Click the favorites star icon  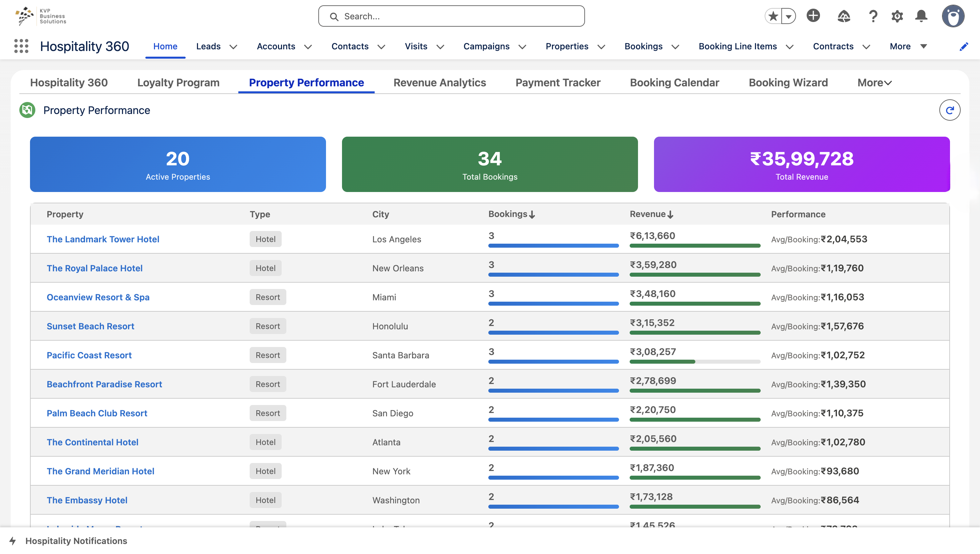click(773, 16)
